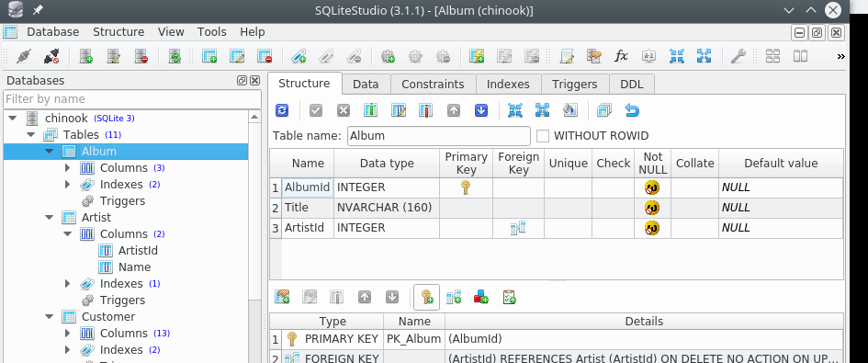Open the Tools menu
The image size is (868, 363).
point(212,32)
